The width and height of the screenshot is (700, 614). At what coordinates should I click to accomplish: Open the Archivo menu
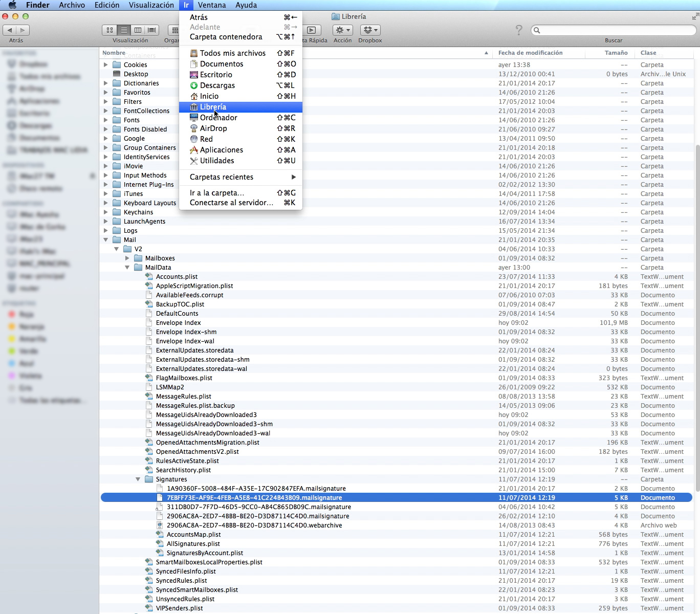(x=72, y=5)
